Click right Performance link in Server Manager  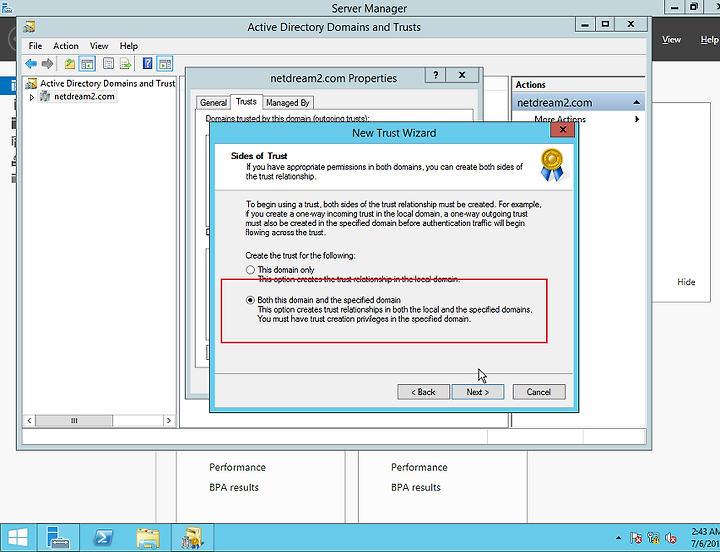tap(419, 467)
